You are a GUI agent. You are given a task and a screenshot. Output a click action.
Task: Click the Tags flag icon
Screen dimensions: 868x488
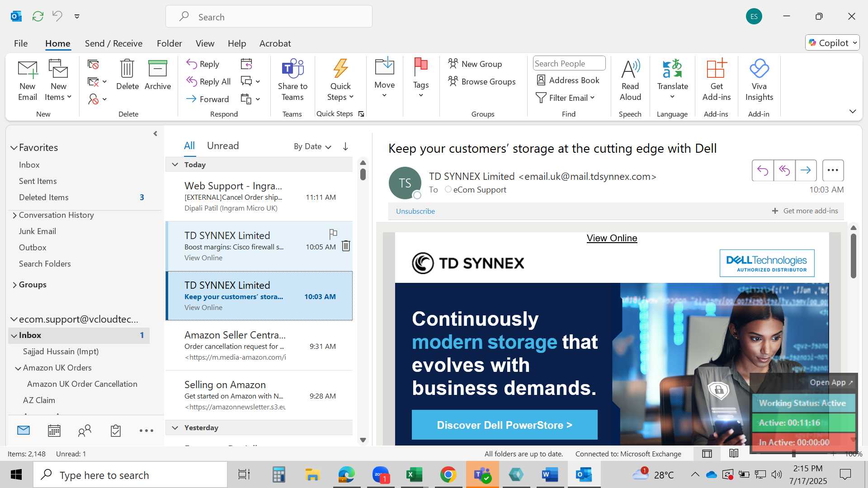420,66
